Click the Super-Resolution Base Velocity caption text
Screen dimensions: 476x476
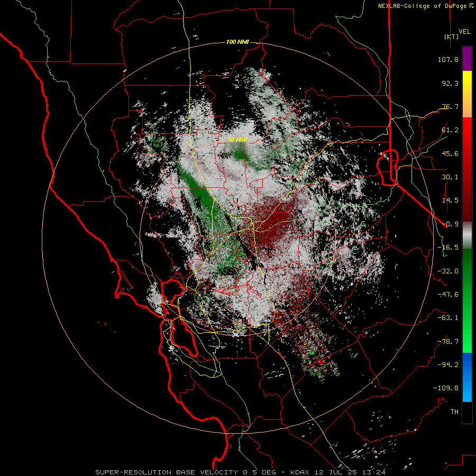click(241, 472)
